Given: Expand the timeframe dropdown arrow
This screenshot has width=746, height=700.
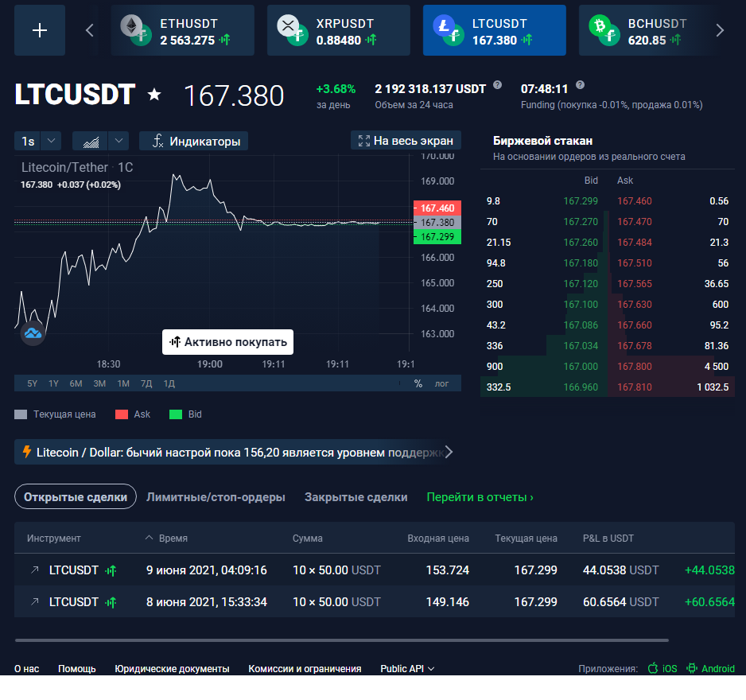Looking at the screenshot, I should click(51, 141).
